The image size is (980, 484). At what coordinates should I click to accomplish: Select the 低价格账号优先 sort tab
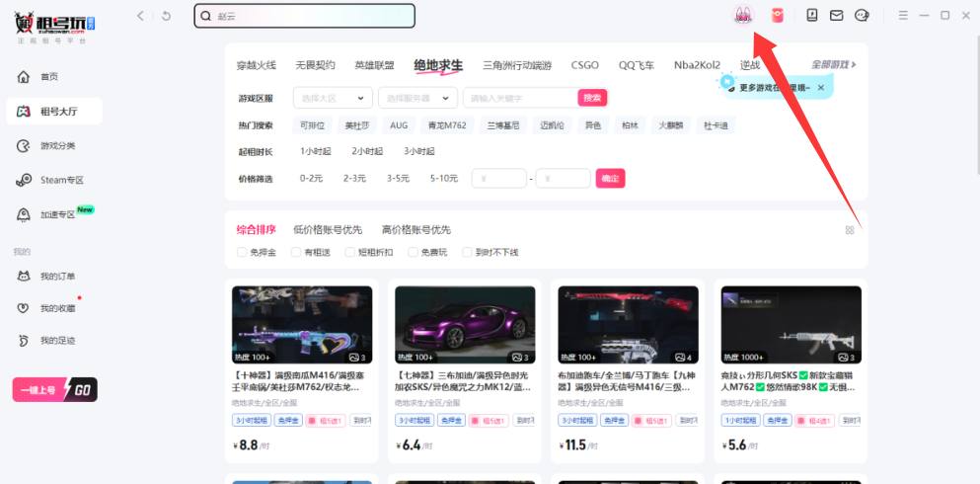click(x=328, y=229)
